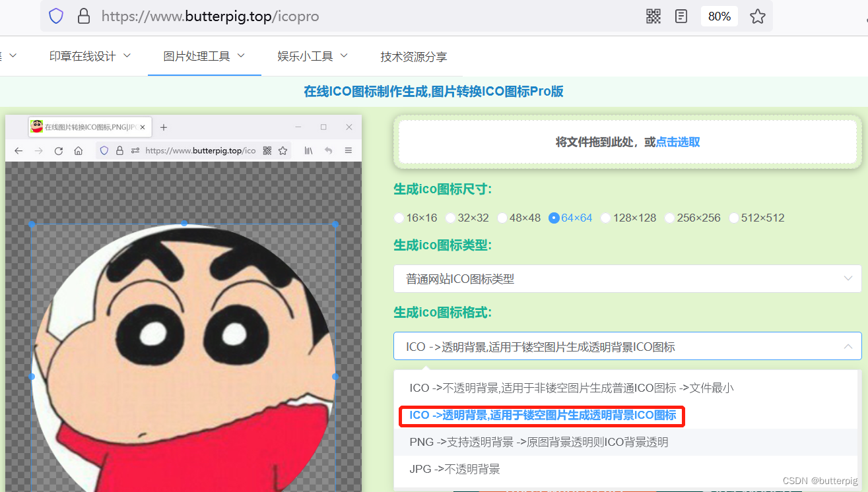Select the 256×256 icon size
868x492 pixels.
[692, 218]
